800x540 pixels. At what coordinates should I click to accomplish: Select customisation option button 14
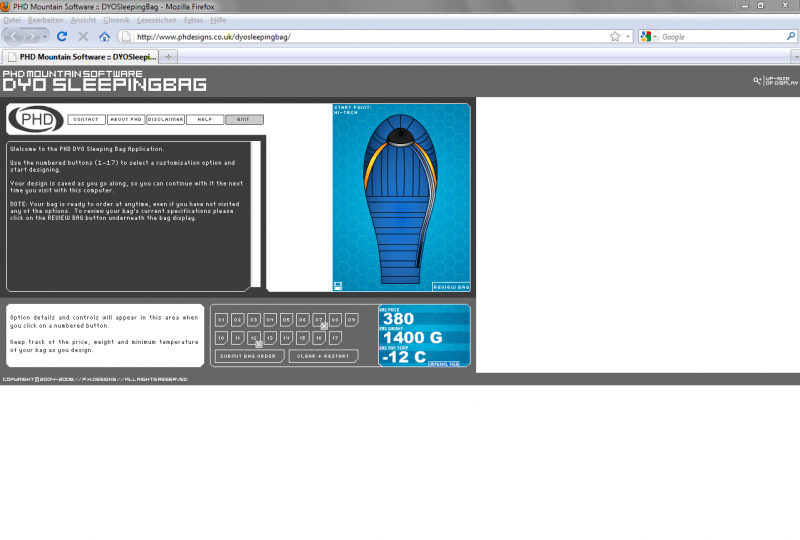(x=286, y=338)
